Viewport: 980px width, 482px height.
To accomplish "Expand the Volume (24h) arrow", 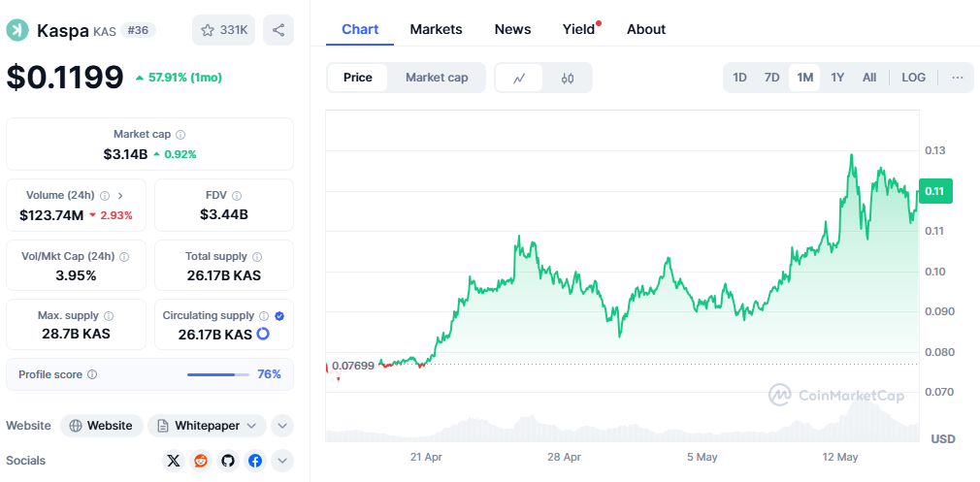I will click(x=120, y=196).
